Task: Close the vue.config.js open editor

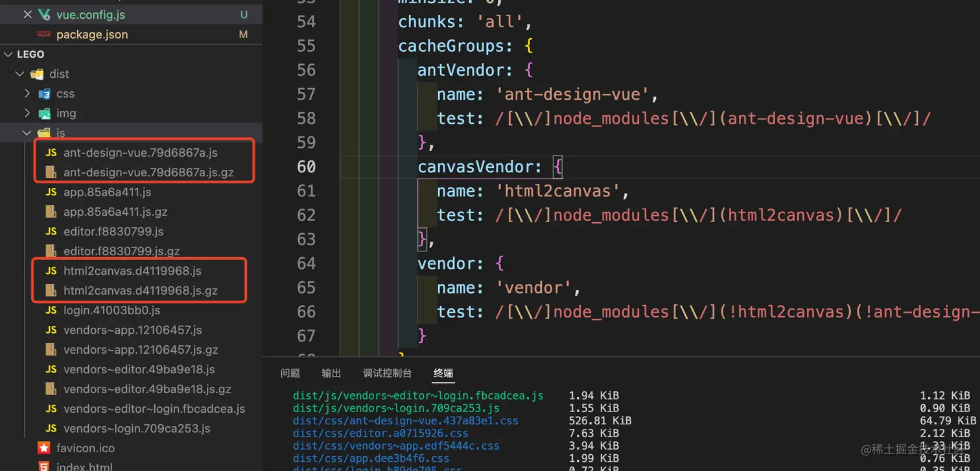Action: 27,14
